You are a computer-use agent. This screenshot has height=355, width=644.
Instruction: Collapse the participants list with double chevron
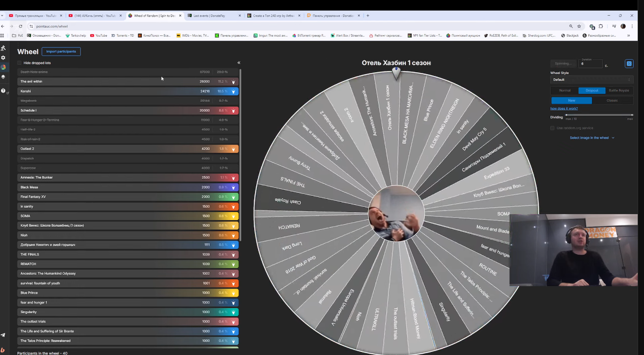click(x=239, y=63)
